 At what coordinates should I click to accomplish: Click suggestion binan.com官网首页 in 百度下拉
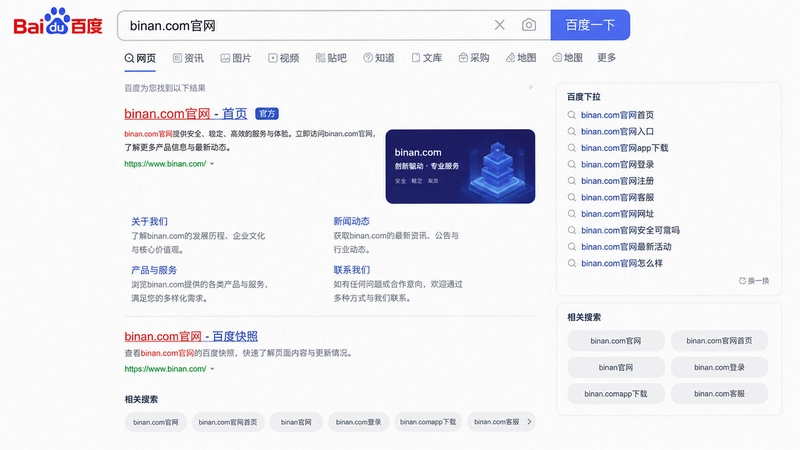[x=617, y=115]
